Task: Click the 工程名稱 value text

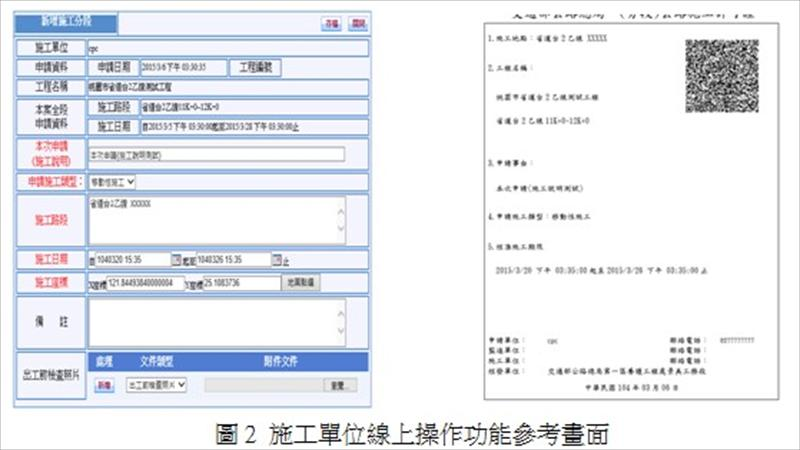Action: coord(131,87)
